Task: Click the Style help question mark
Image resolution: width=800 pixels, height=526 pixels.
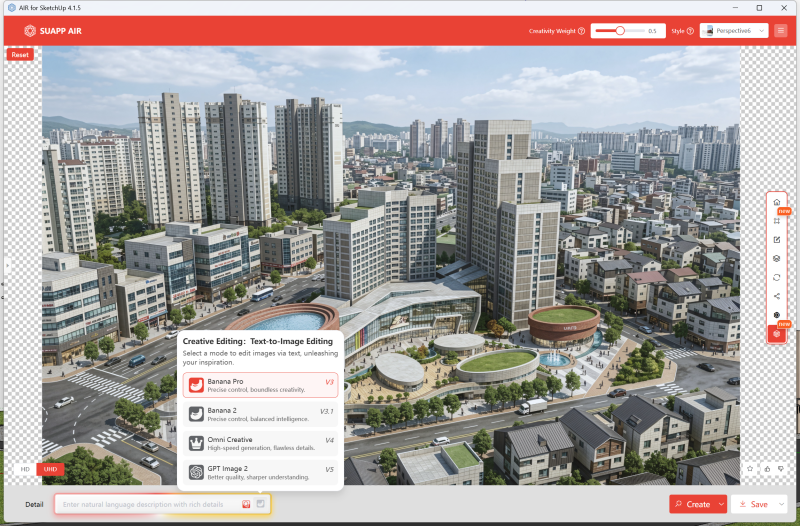Action: (690, 31)
